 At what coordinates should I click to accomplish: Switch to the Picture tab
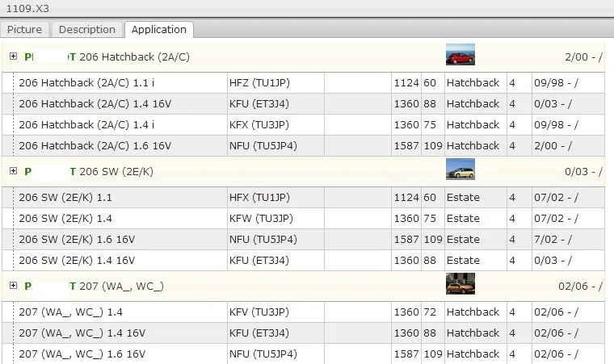(24, 30)
